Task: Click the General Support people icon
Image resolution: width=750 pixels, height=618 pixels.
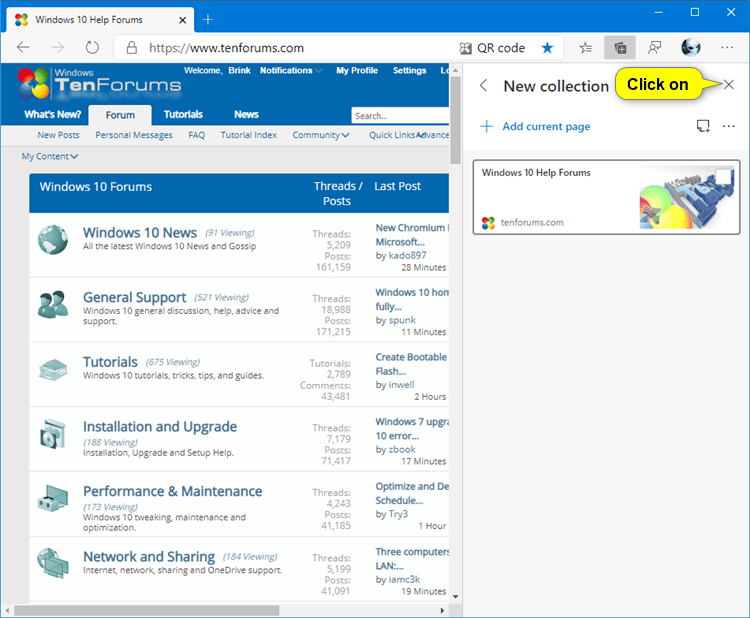Action: click(x=53, y=304)
